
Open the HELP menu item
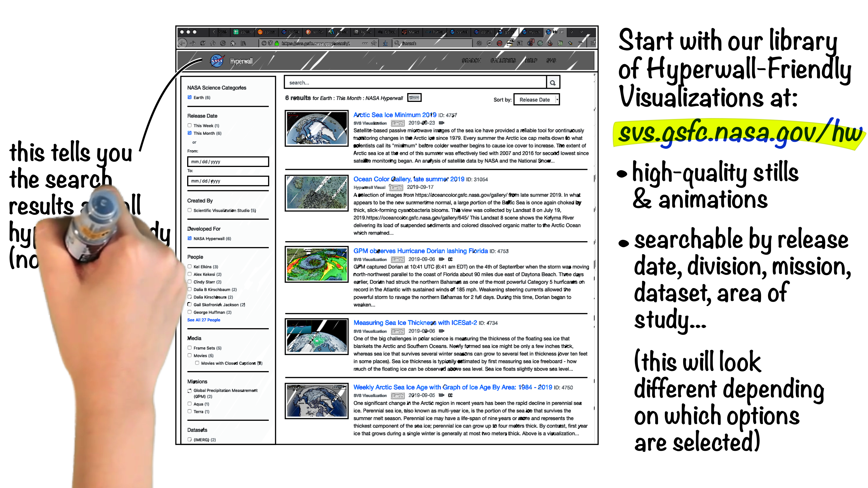click(x=531, y=61)
